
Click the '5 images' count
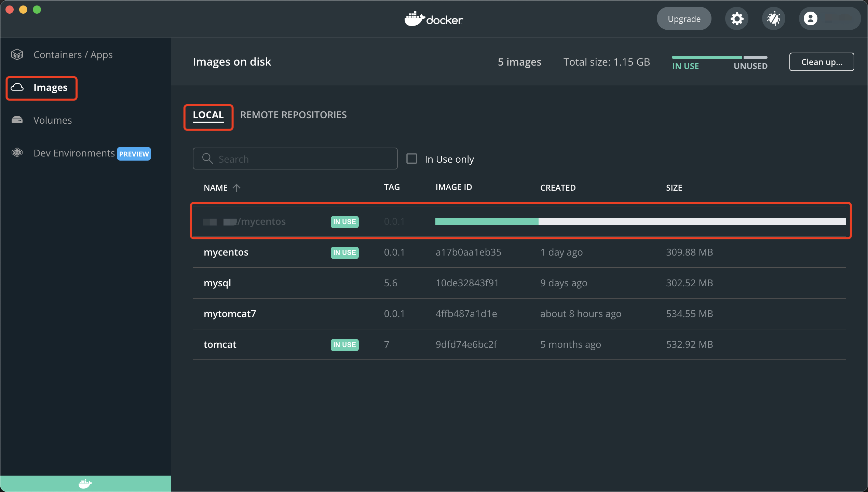[519, 62]
